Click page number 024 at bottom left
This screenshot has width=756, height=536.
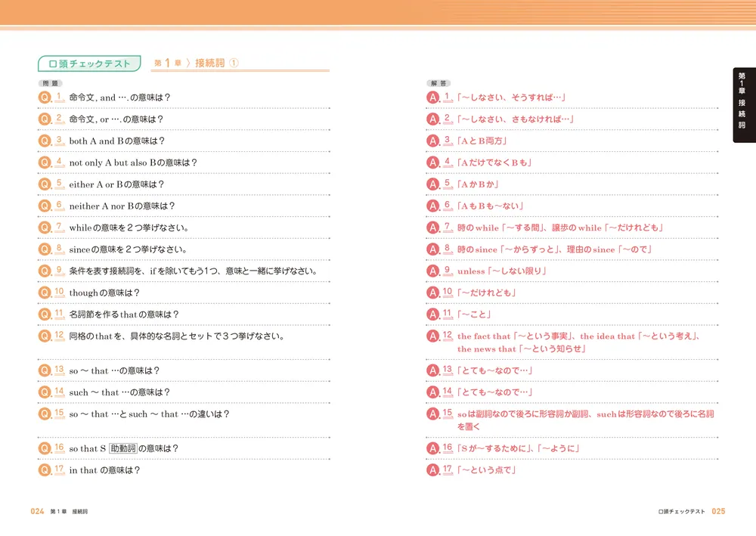36,511
